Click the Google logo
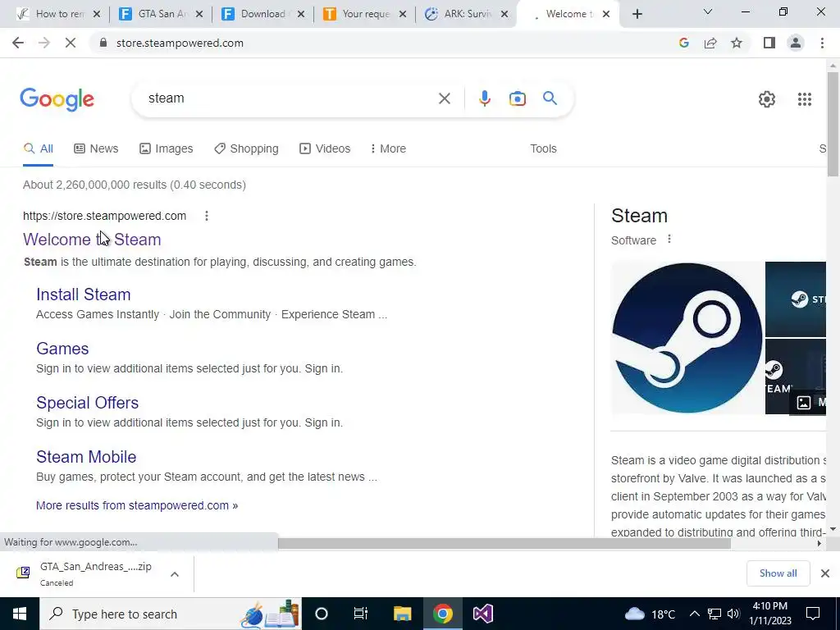Screen dimensions: 840x630 (x=57, y=99)
